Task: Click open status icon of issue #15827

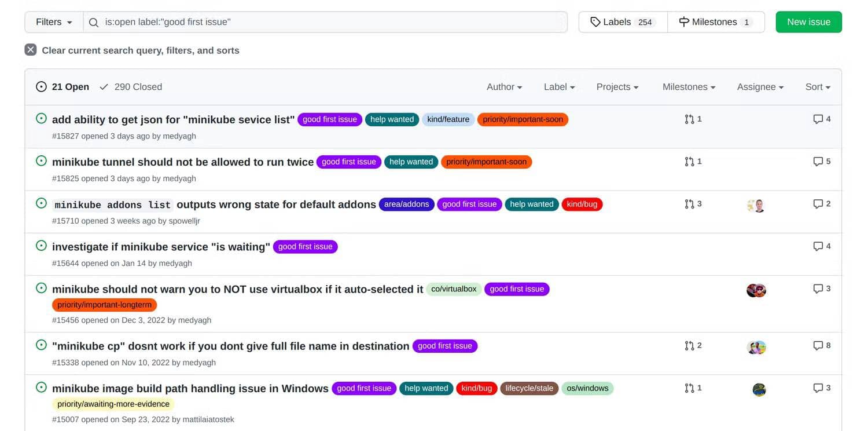Action: pos(41,118)
